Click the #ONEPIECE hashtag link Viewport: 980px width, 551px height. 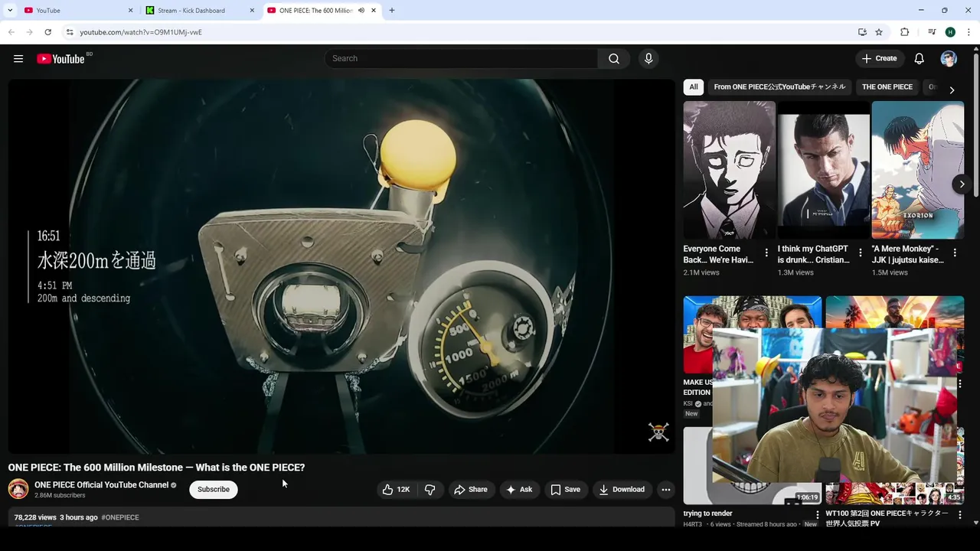[x=120, y=517]
